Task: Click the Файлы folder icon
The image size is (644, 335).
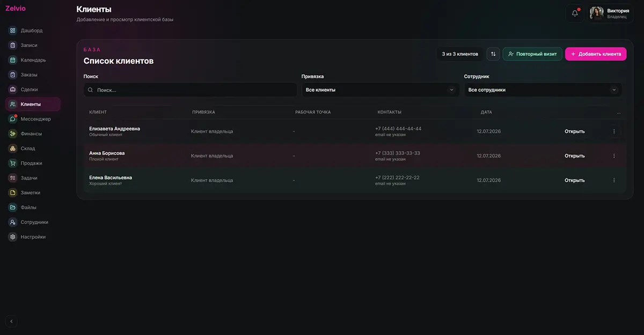Action: pyautogui.click(x=13, y=207)
